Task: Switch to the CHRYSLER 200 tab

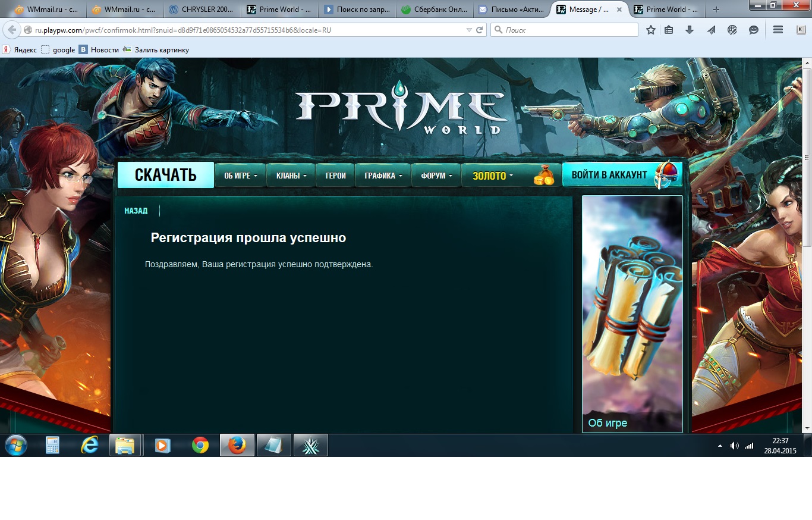Action: 203,10
